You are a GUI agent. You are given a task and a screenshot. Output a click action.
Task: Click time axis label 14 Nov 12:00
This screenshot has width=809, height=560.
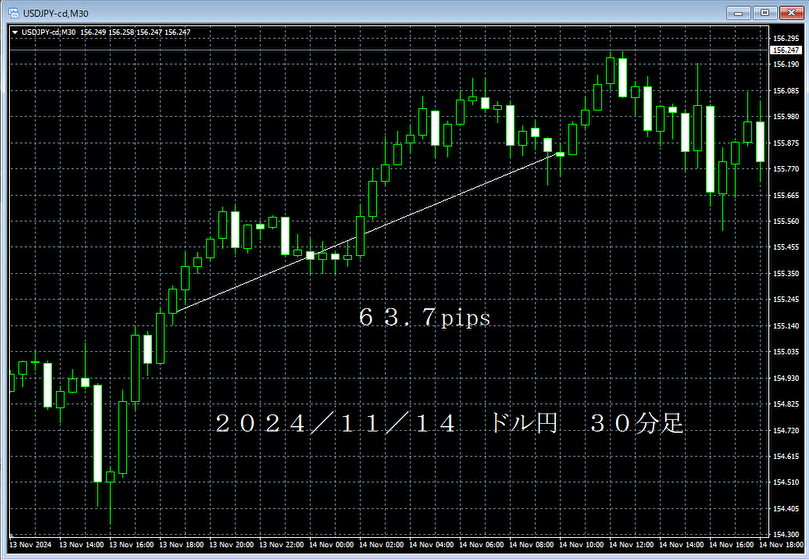pos(632,545)
